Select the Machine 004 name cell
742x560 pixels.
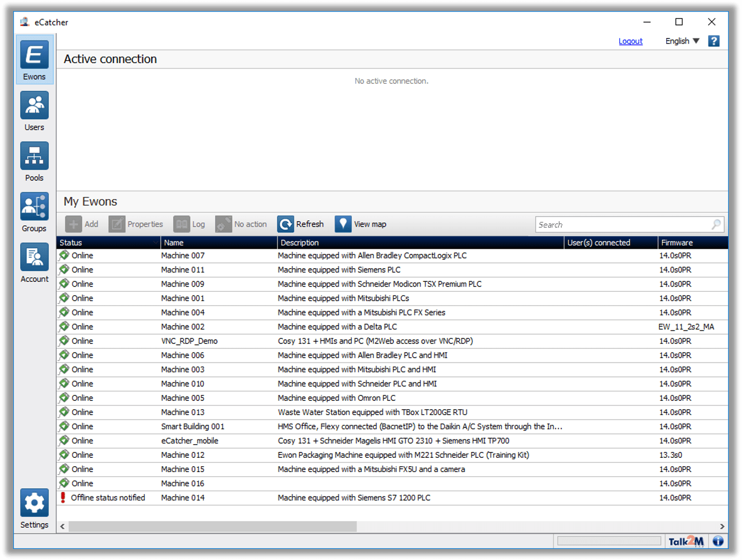click(183, 312)
